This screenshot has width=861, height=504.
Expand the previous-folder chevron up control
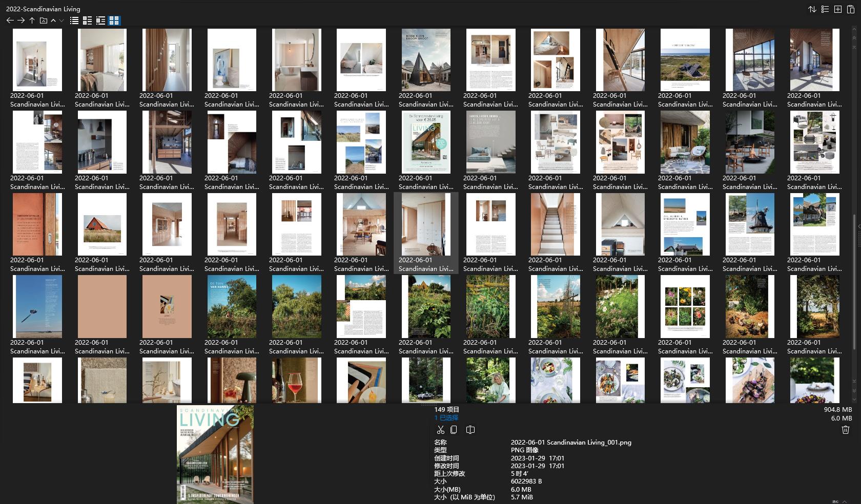(53, 20)
